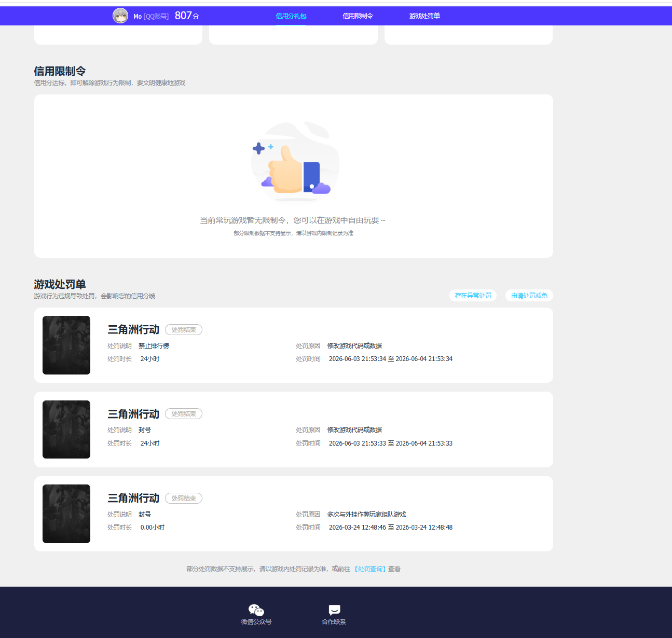Click 处罚结束 badge on 禁止排行榜 penalty
Screen dimensions: 672x638
point(184,330)
